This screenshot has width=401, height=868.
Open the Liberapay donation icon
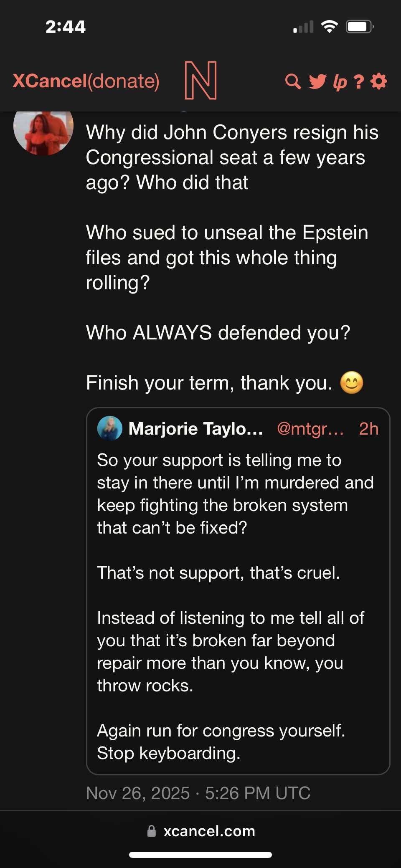tap(340, 82)
